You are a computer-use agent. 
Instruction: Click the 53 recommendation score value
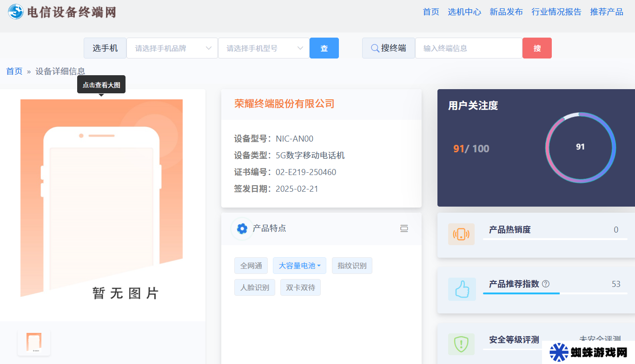point(616,284)
